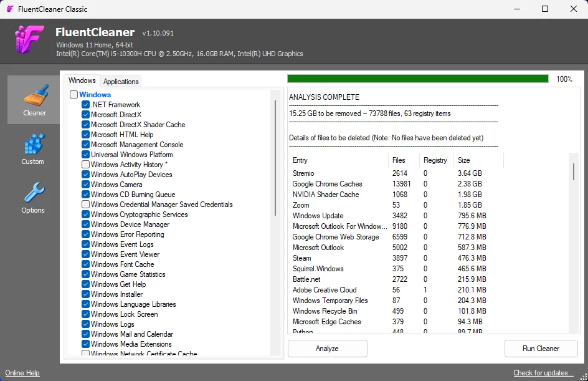Viewport: 588px width, 381px height.
Task: Click the Universal Windows Platform item label
Action: pos(131,155)
